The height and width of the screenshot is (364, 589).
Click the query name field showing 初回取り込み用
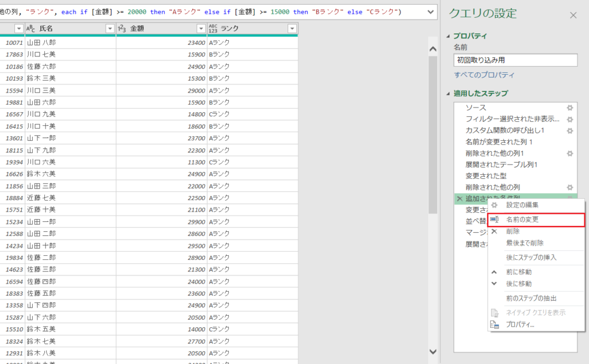coord(515,60)
